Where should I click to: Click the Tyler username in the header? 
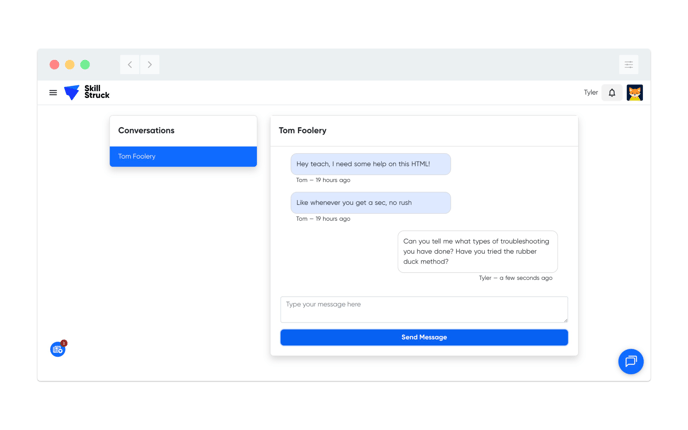click(x=590, y=93)
